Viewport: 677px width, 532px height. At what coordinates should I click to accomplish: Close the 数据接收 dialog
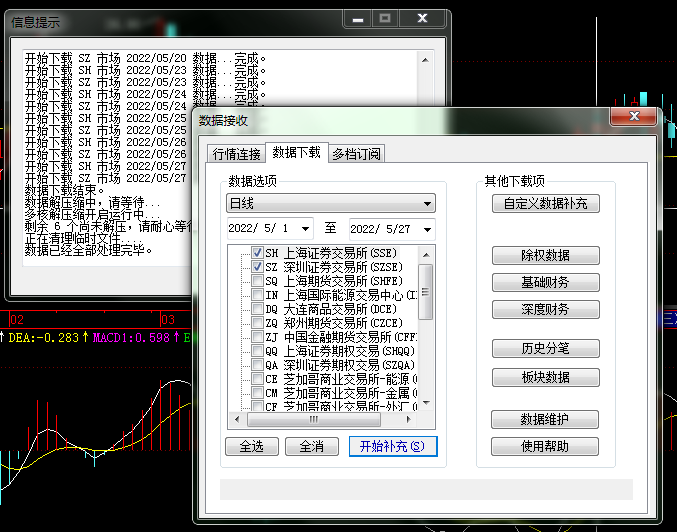click(x=633, y=116)
